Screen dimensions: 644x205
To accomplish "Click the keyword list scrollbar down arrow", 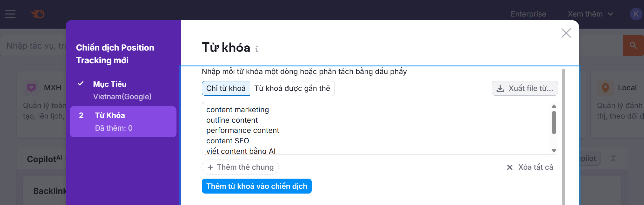I will click(x=554, y=150).
